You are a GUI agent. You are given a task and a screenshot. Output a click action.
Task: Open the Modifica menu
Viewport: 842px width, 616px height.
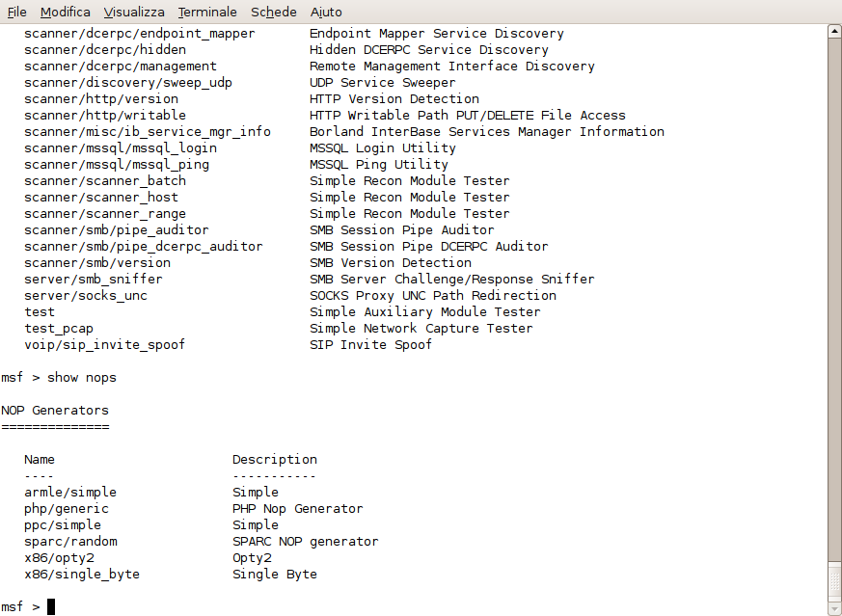coord(65,12)
